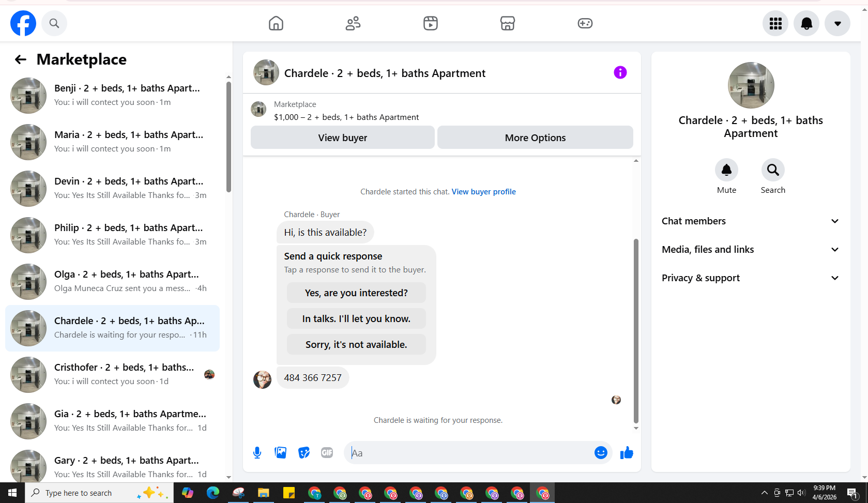Open Gia conversation in list
This screenshot has height=503, width=868.
(112, 421)
